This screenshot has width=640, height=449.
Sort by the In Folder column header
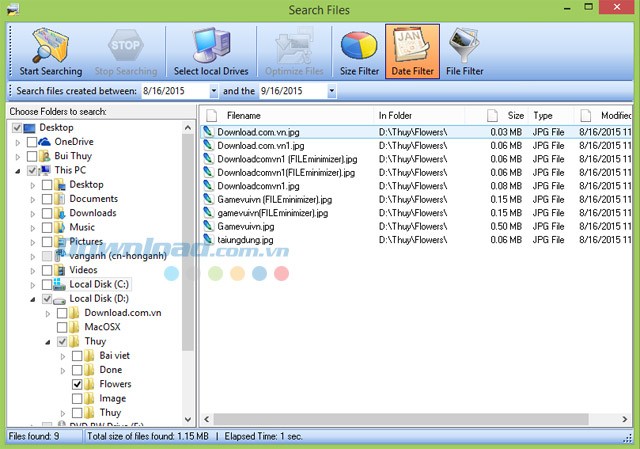[x=396, y=116]
